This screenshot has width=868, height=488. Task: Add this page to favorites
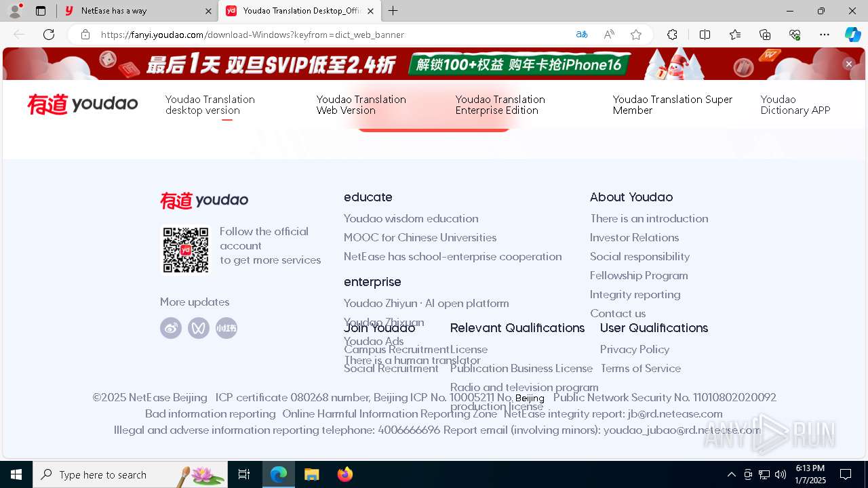[x=636, y=35]
